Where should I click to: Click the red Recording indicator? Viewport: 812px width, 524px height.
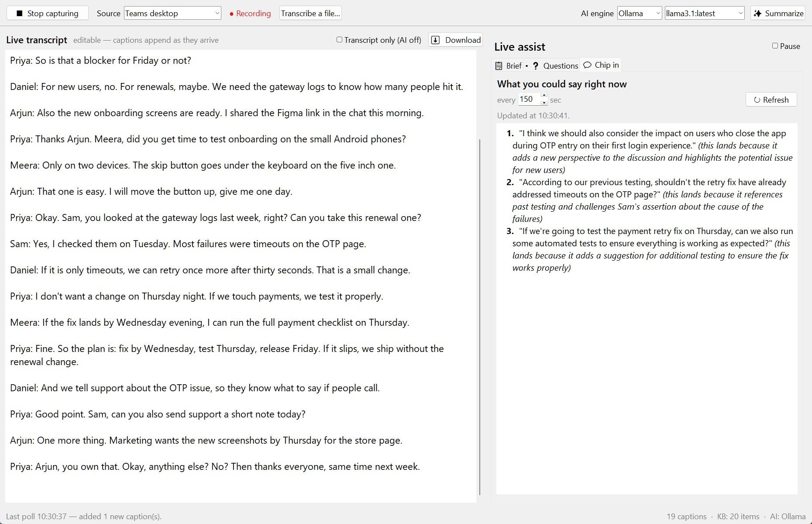[x=250, y=13]
